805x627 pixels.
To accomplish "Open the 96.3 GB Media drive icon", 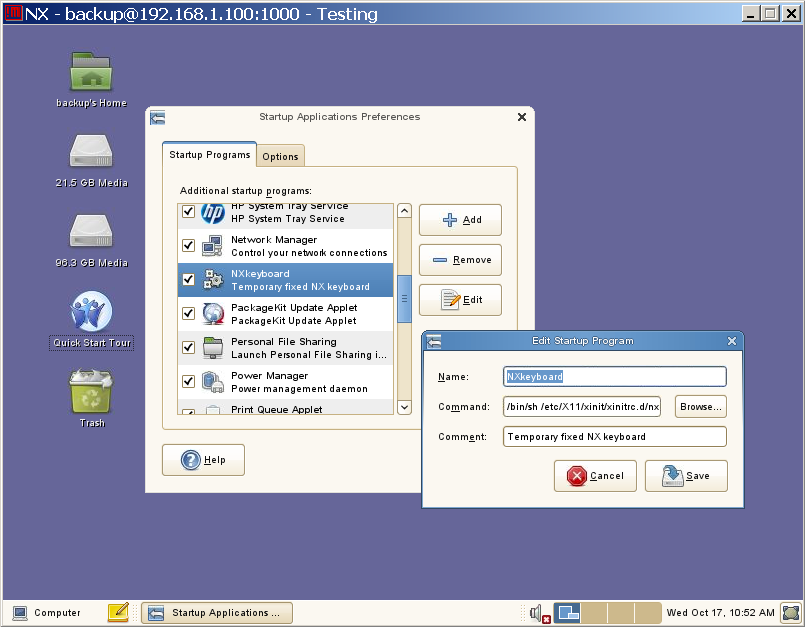I will coord(91,231).
